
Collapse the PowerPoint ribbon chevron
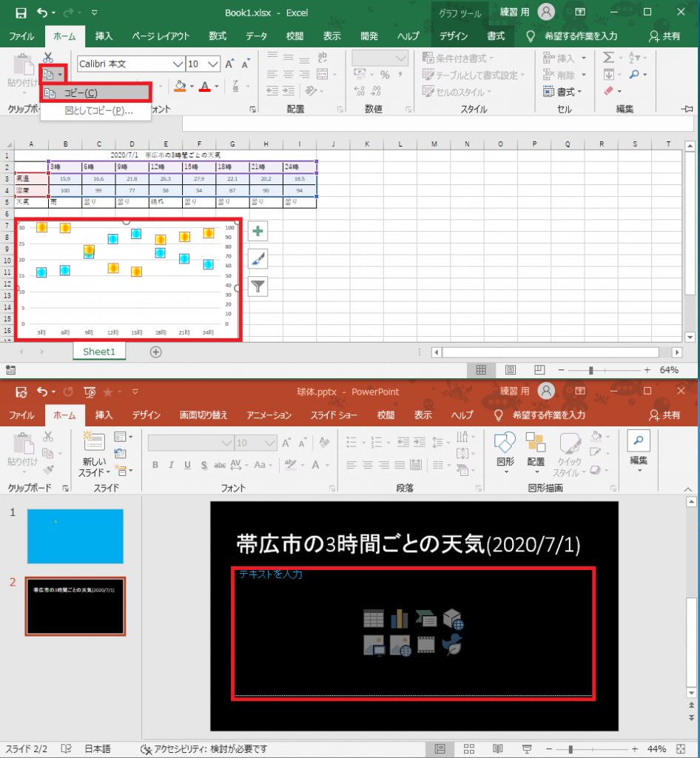[x=688, y=489]
